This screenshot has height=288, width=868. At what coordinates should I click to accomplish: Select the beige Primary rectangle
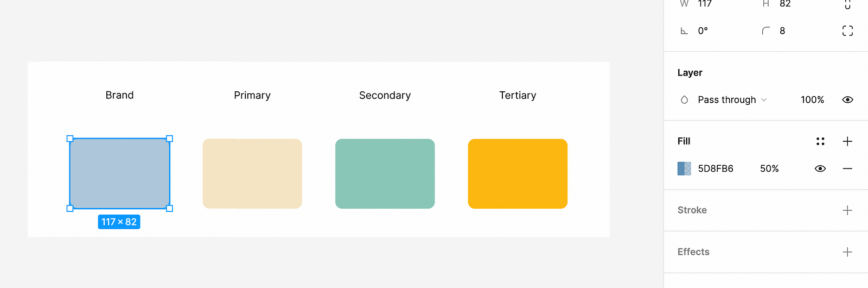(252, 174)
